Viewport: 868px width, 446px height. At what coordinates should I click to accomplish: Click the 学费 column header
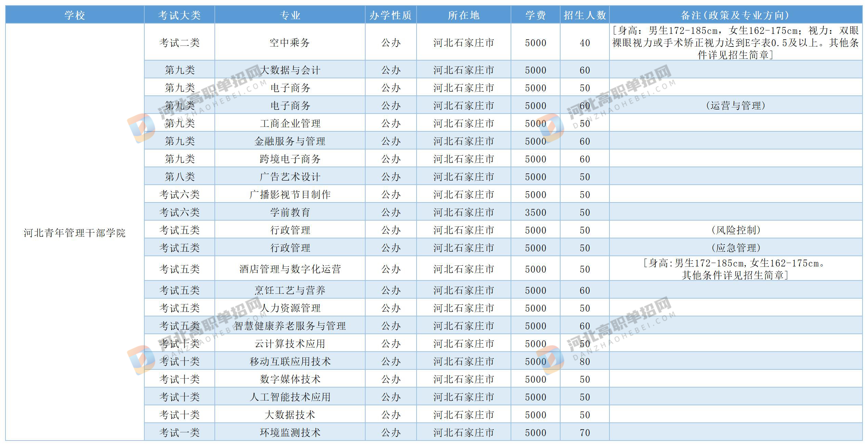click(535, 15)
